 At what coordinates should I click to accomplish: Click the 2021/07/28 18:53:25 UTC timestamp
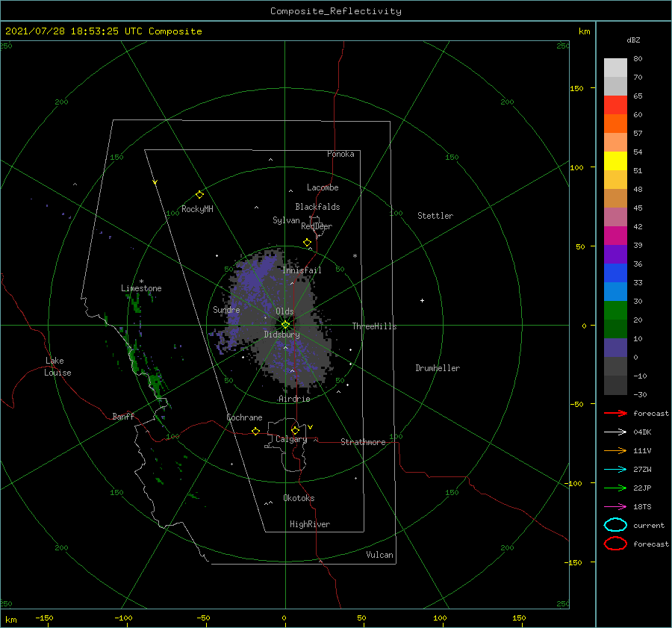coord(62,31)
